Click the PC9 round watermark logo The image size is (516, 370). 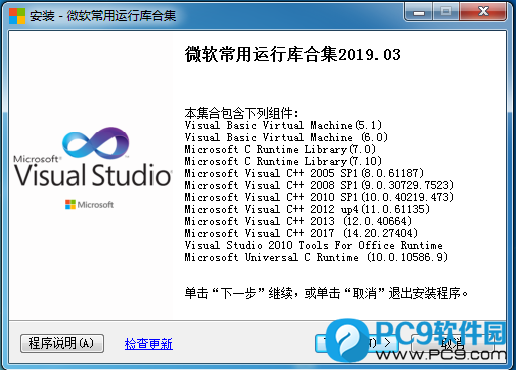click(x=348, y=340)
